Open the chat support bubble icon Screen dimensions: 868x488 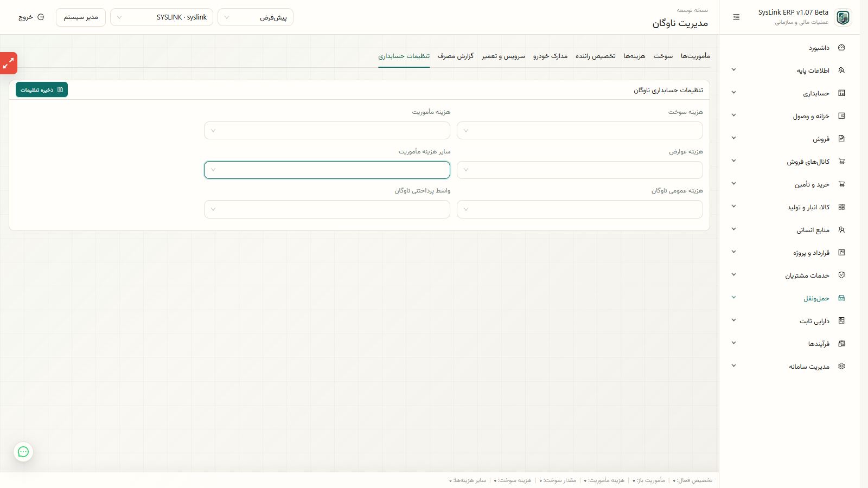(23, 452)
